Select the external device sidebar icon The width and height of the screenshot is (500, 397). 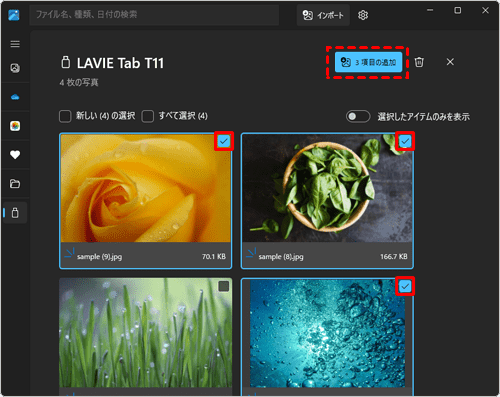(15, 213)
